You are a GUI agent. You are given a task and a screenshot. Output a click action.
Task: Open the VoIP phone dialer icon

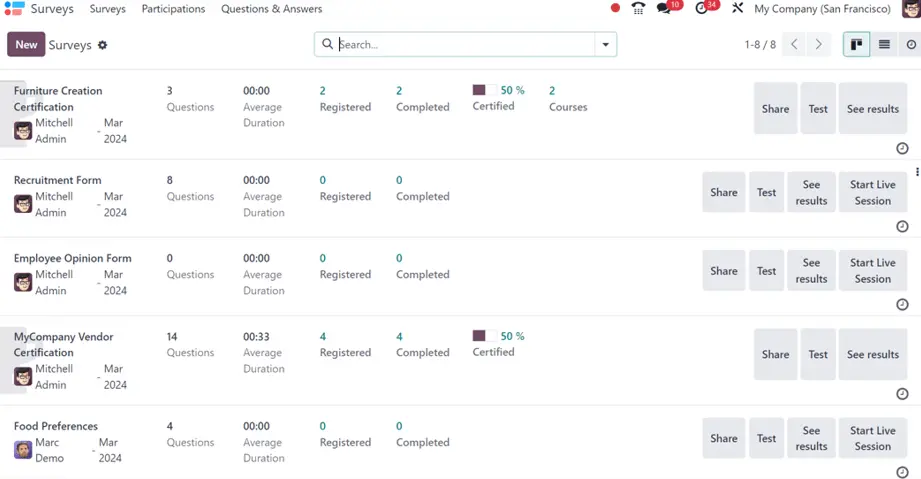click(x=638, y=9)
